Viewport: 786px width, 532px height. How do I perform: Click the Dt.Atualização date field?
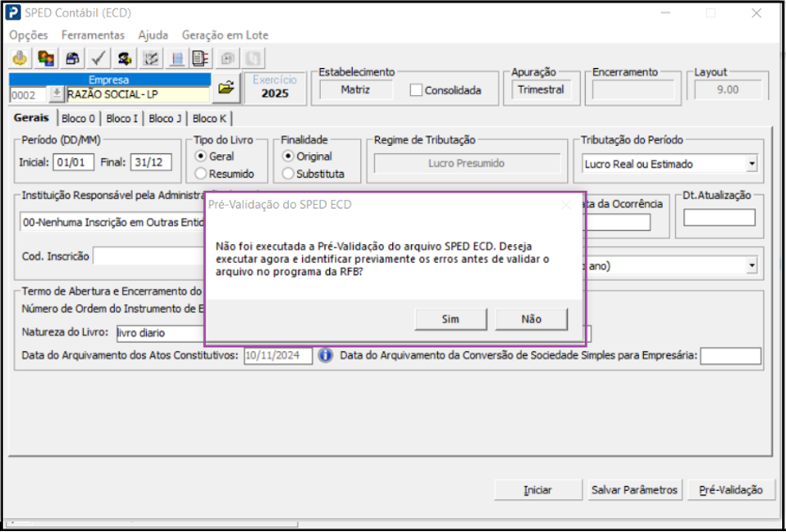coord(720,218)
